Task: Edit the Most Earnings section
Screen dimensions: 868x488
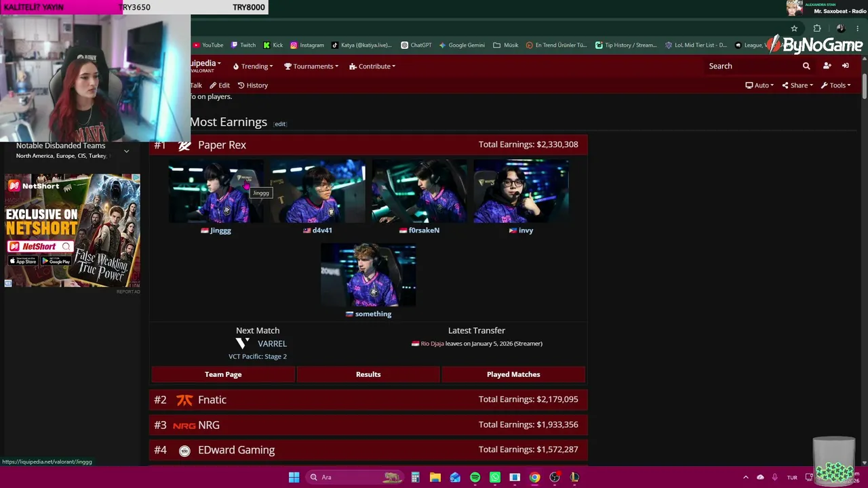Action: (x=280, y=124)
